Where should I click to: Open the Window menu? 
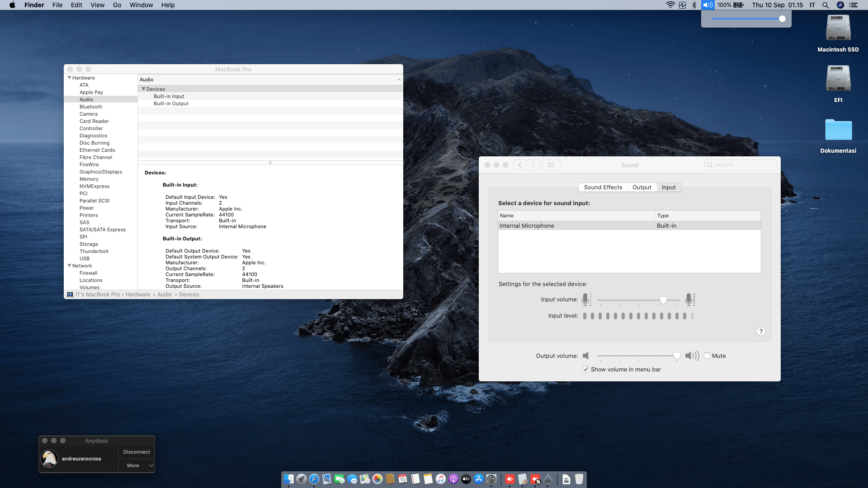(x=141, y=5)
